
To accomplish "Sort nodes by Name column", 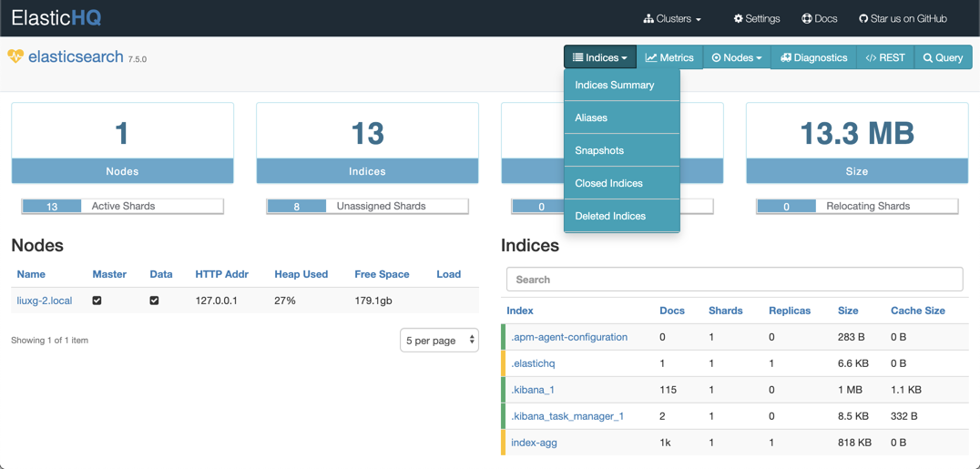I will (x=31, y=274).
